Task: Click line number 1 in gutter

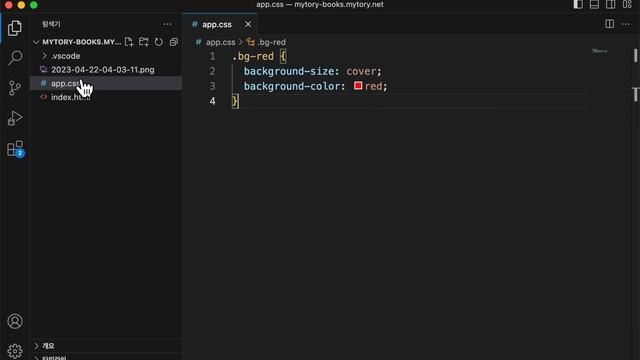Action: tap(212, 56)
